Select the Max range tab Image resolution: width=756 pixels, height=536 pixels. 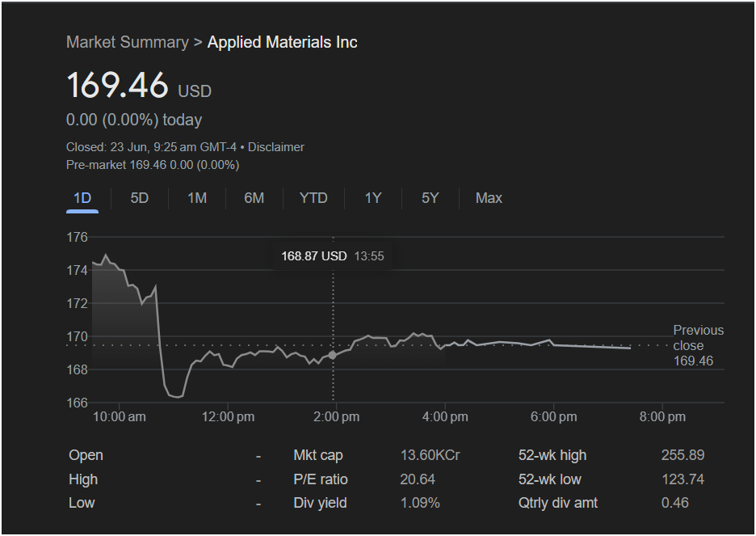click(489, 198)
